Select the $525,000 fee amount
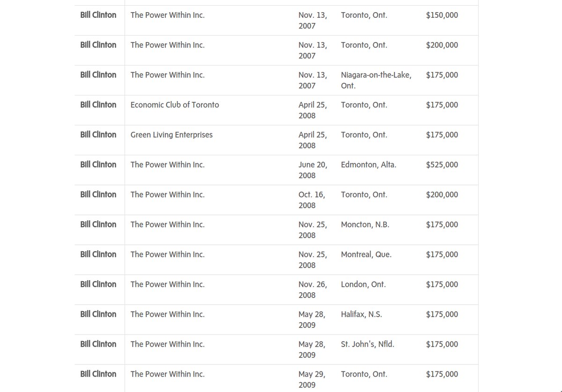 pyautogui.click(x=442, y=165)
